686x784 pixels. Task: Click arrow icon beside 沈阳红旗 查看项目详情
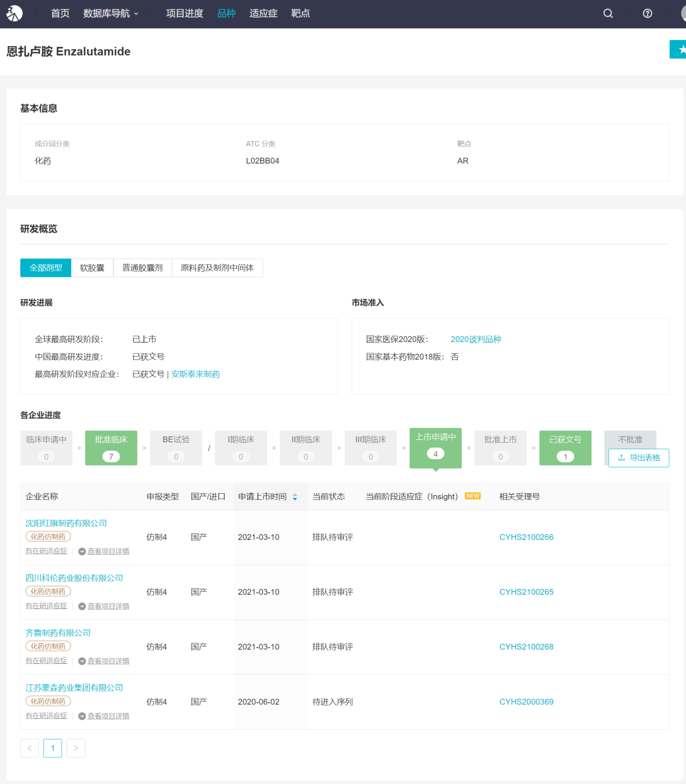tap(82, 552)
